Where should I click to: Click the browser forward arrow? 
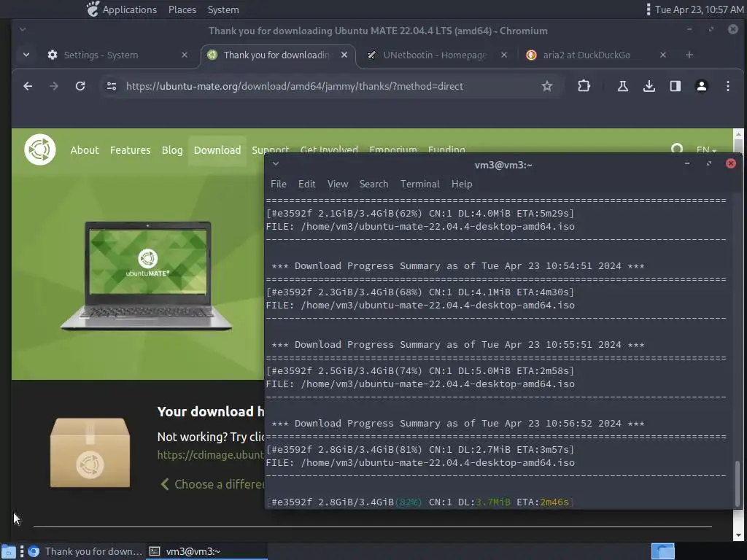tap(54, 86)
